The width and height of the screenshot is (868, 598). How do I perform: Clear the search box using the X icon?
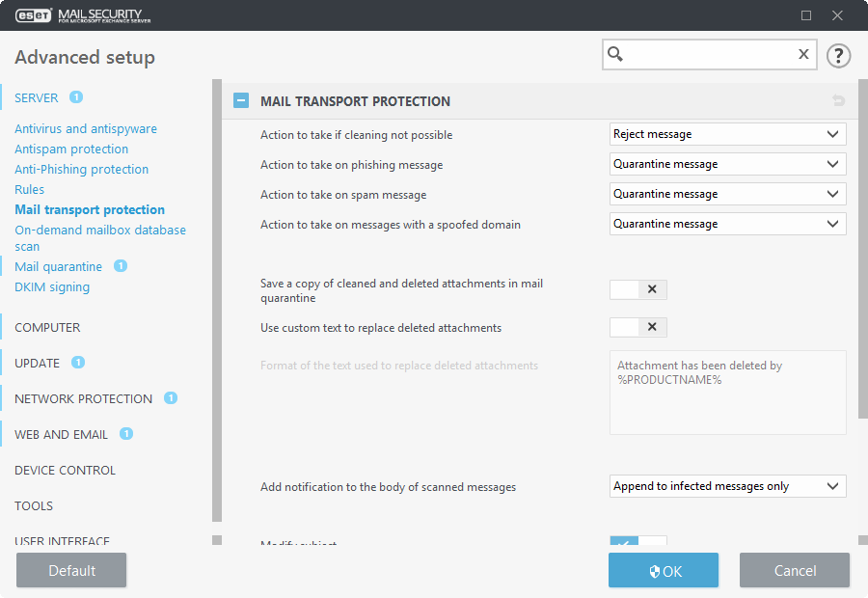[803, 54]
